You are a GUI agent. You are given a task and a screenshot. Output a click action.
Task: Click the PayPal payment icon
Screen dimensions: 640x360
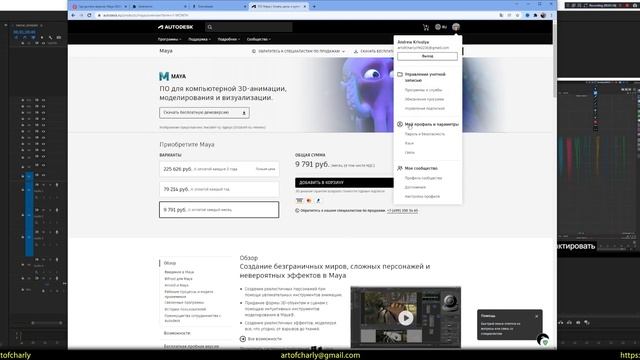click(x=318, y=200)
